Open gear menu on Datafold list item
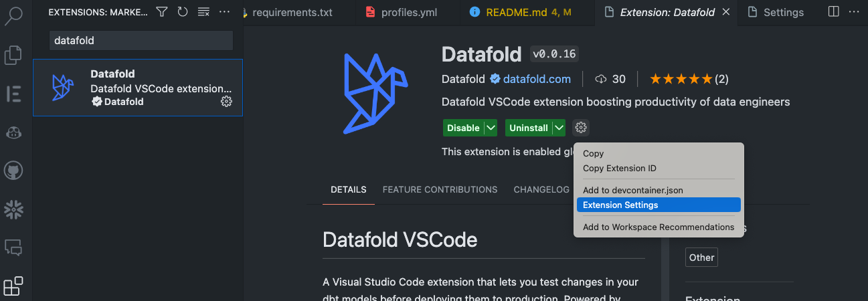 [226, 102]
